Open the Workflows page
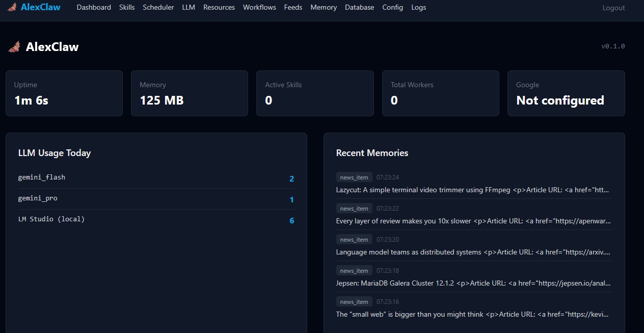 (259, 7)
